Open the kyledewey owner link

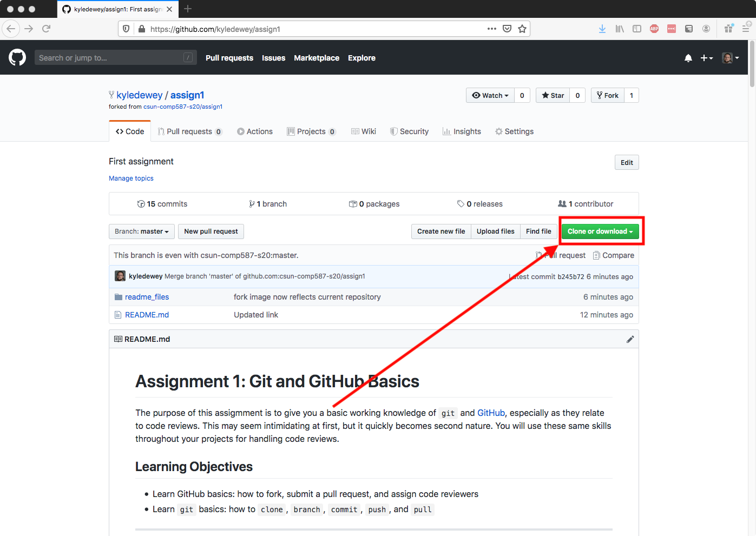click(x=140, y=95)
